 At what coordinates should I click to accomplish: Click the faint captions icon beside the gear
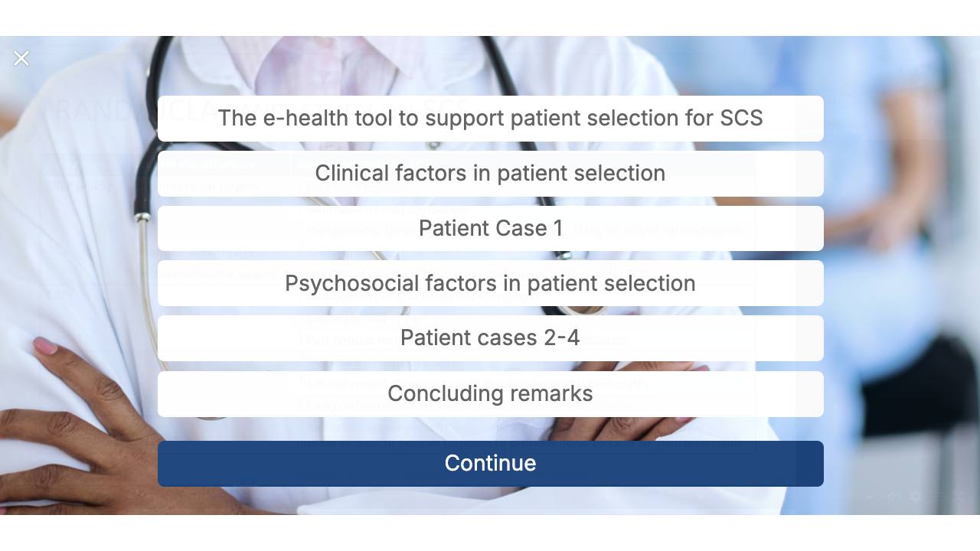click(937, 497)
